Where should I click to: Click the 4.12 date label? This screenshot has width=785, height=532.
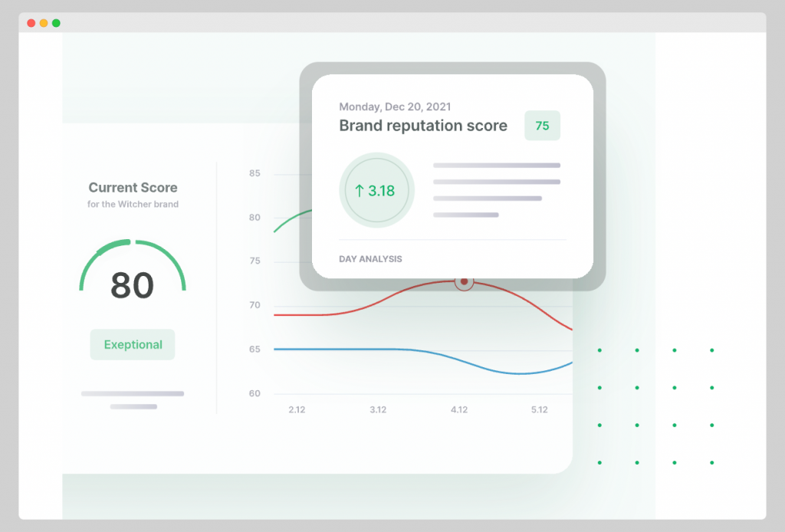click(x=459, y=410)
